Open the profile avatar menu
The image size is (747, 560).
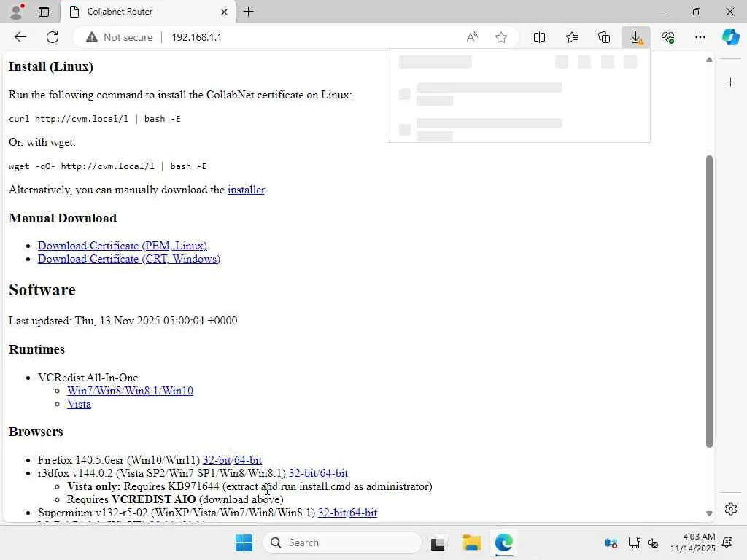click(17, 12)
